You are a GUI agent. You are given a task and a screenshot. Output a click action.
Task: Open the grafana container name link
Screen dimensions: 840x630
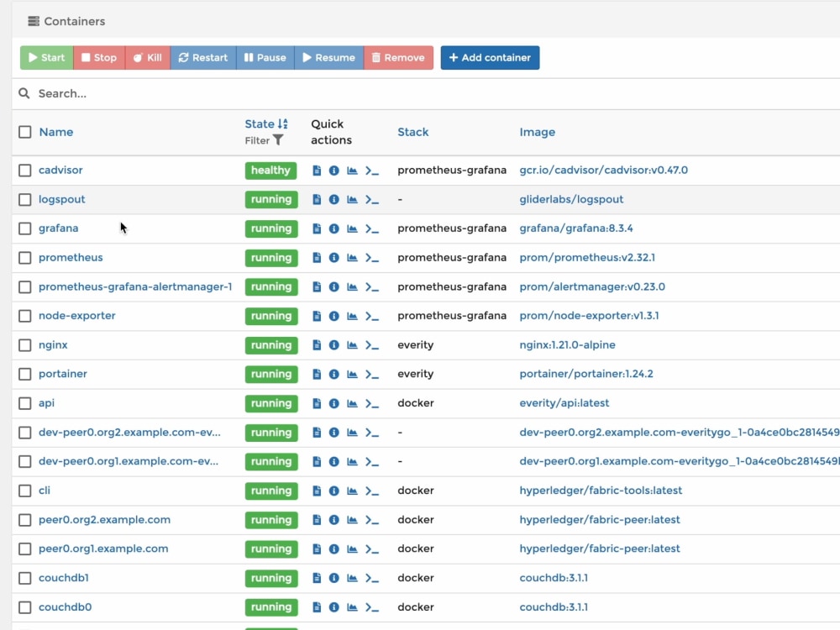pyautogui.click(x=58, y=228)
